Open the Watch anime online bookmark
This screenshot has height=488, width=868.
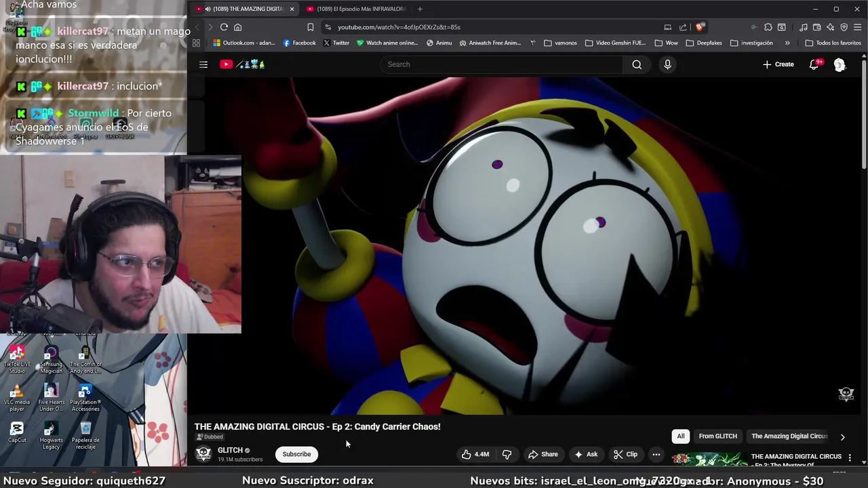[388, 43]
